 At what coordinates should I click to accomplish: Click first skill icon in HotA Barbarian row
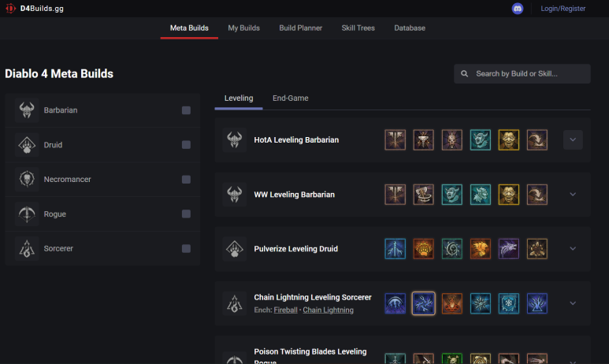(395, 140)
